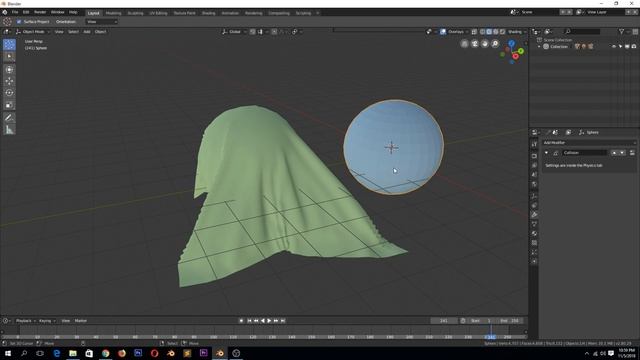640x360 pixels.
Task: Switch to rendered shading mode
Action: pos(502,31)
